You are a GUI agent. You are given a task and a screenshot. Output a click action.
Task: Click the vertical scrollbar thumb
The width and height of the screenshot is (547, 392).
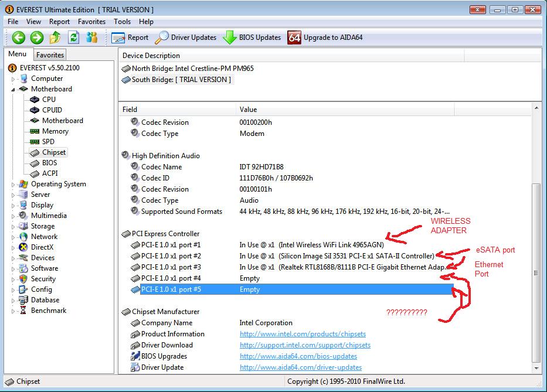pyautogui.click(x=536, y=273)
